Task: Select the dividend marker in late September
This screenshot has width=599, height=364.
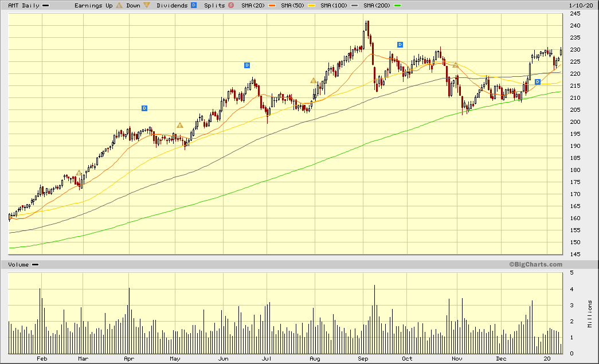Action: coord(400,45)
